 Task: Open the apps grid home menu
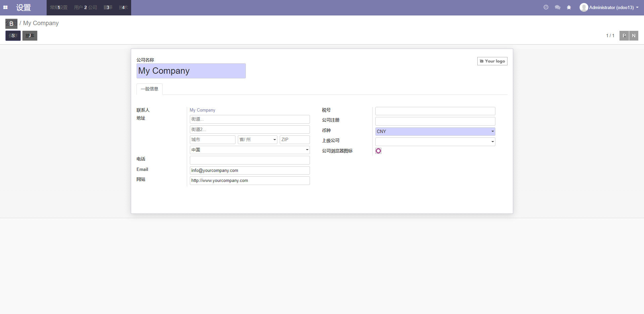pyautogui.click(x=5, y=7)
